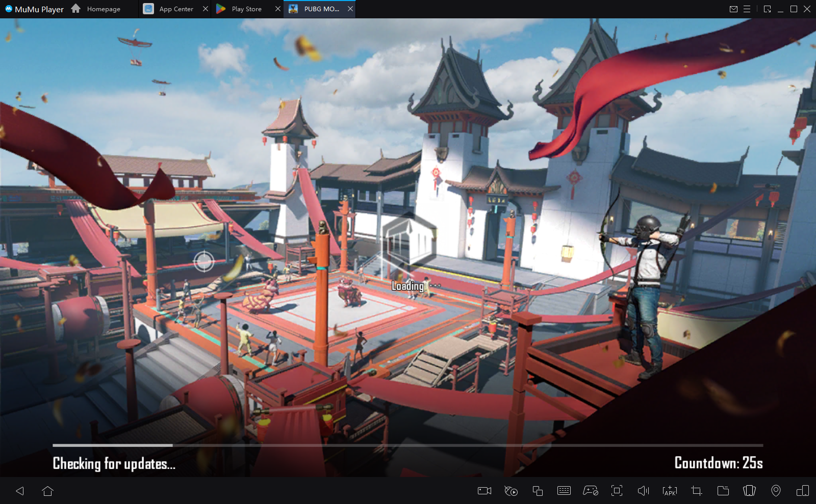Open the mail messages icon in title bar

pyautogui.click(x=733, y=9)
